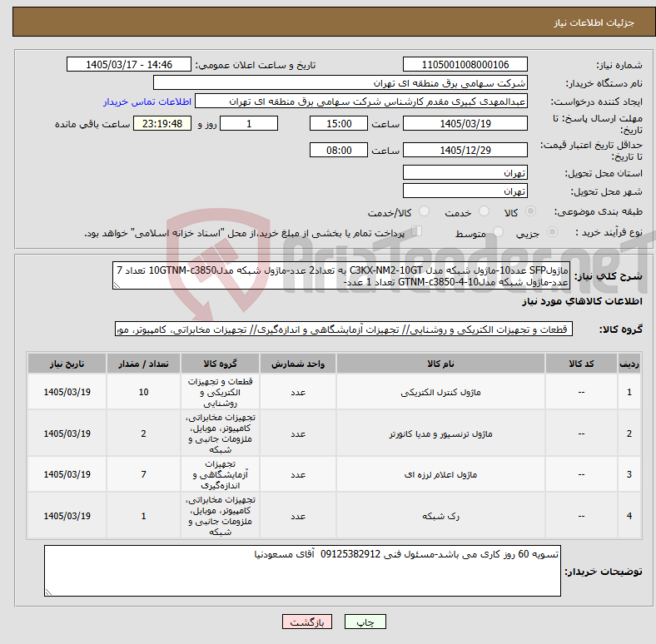The image size is (656, 644).
Task: Click the need date in row 1
Action: click(67, 392)
